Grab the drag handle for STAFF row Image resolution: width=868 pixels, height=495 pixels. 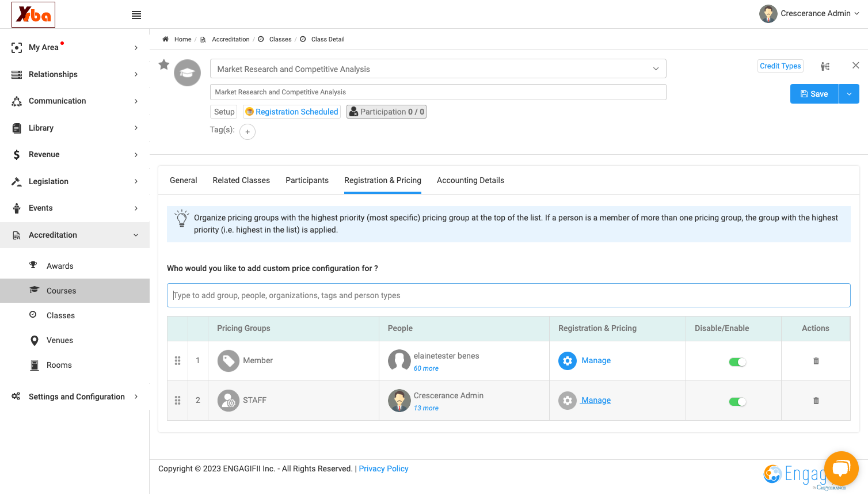tap(177, 401)
